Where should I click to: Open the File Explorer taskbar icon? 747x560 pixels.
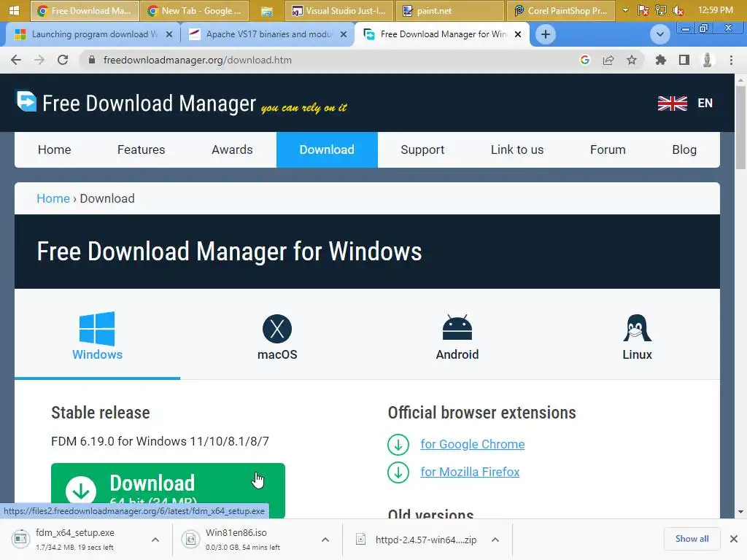coord(267,10)
